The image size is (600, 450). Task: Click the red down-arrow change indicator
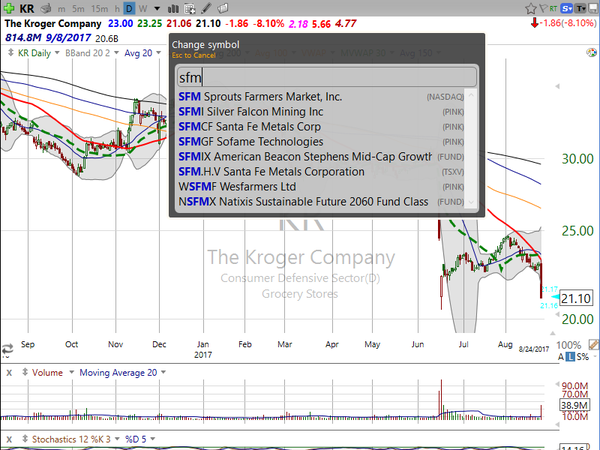pyautogui.click(x=535, y=23)
